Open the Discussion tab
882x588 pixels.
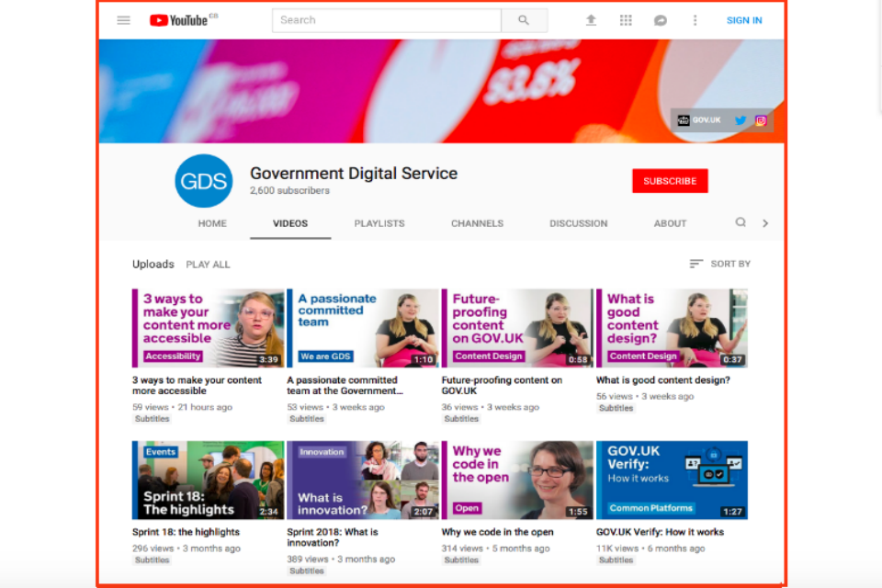pyautogui.click(x=578, y=223)
